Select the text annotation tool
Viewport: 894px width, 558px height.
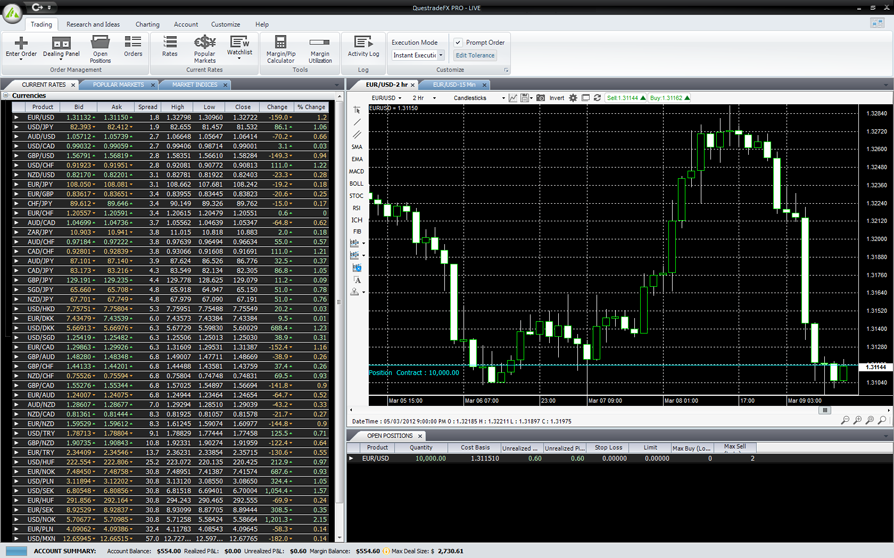click(357, 280)
